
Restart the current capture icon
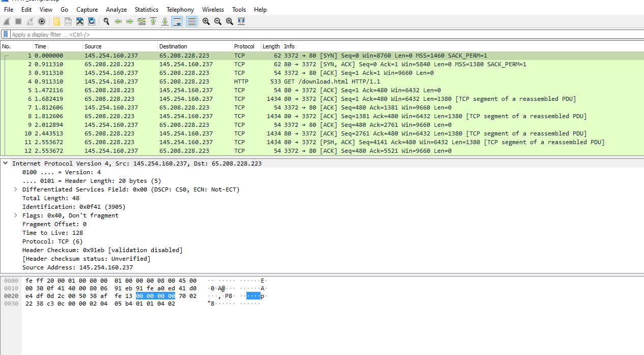30,21
